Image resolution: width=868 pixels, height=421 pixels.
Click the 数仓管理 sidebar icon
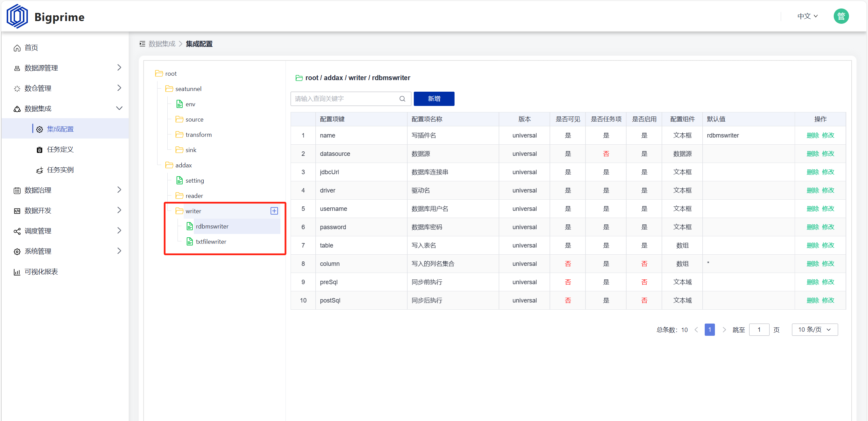pyautogui.click(x=17, y=89)
